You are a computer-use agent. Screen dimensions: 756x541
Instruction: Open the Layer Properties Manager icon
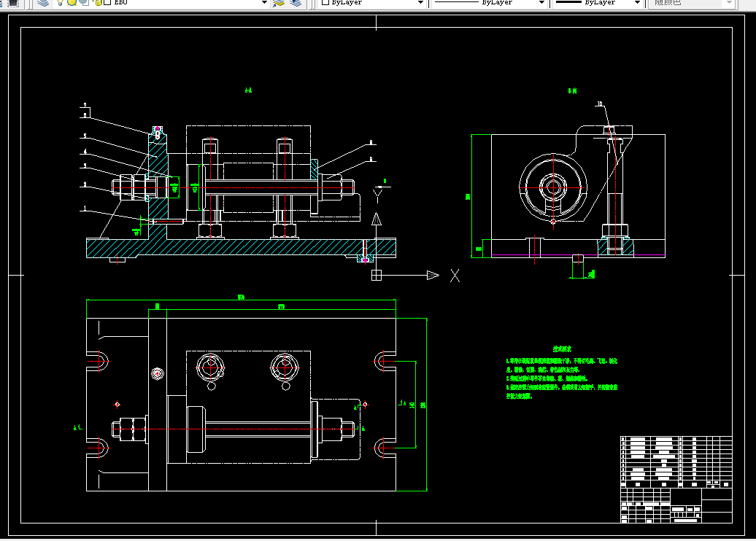point(43,2)
